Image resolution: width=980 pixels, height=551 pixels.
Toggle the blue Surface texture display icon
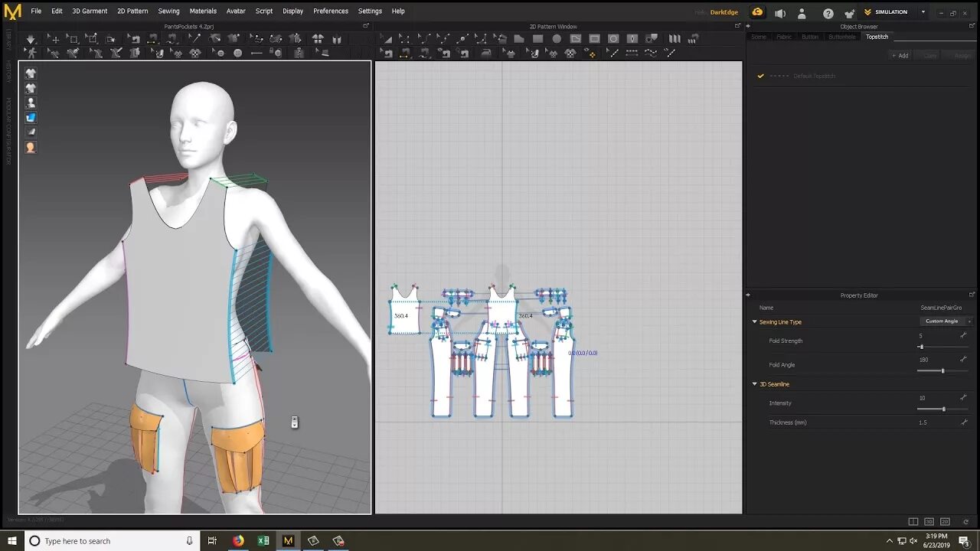point(31,117)
